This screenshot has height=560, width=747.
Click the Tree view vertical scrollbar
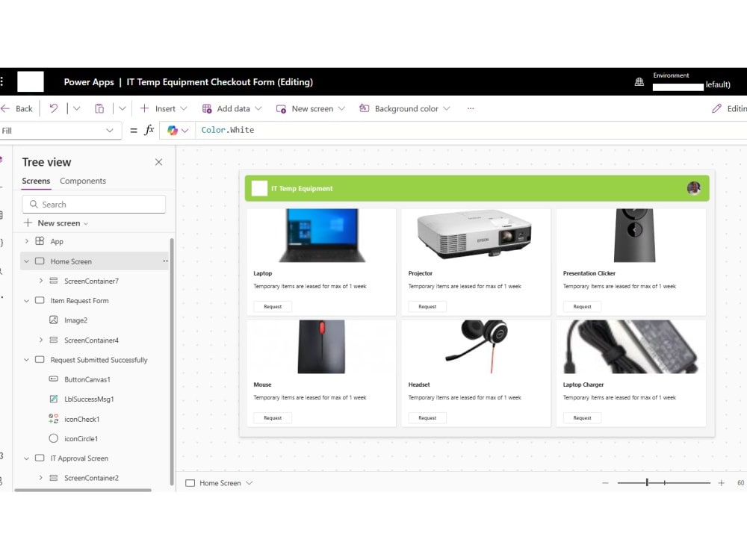tap(172, 362)
